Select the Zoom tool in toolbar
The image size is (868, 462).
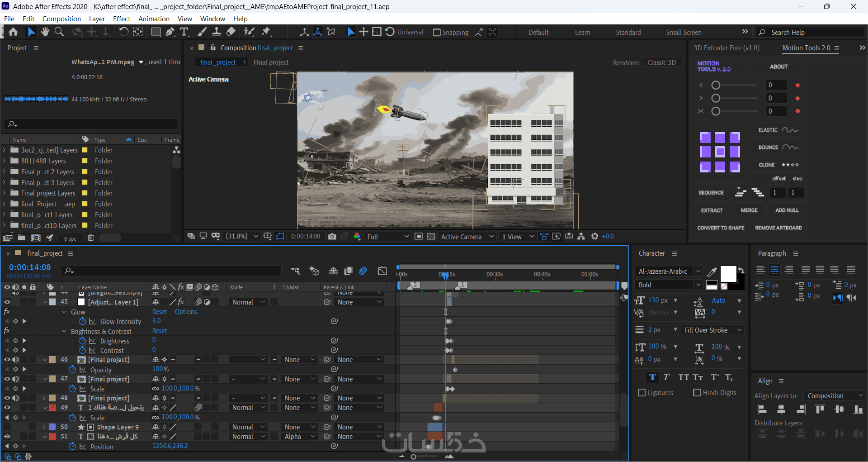click(59, 32)
